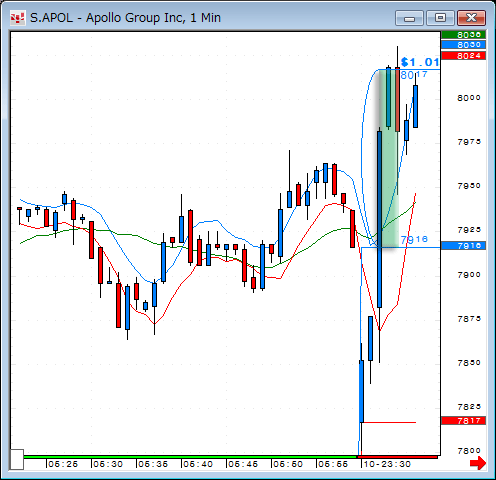496x480 pixels.
Task: Click the 05:55 time axis label
Action: (x=333, y=464)
